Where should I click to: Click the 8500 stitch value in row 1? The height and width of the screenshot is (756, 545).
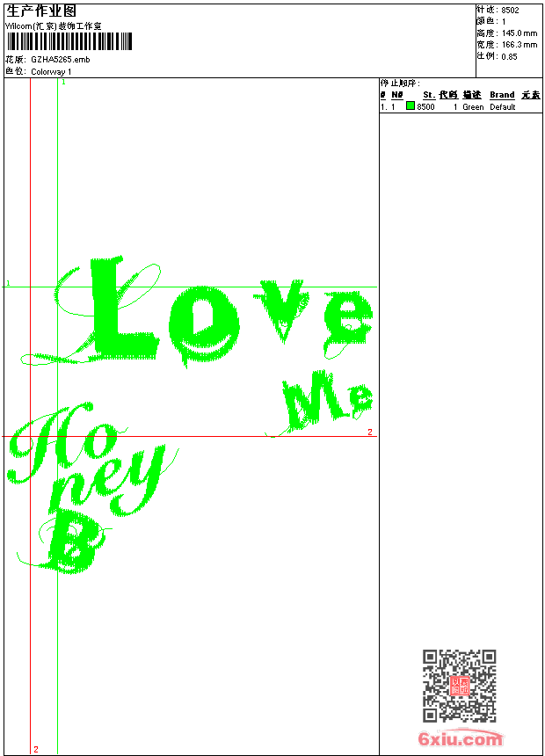tap(425, 107)
